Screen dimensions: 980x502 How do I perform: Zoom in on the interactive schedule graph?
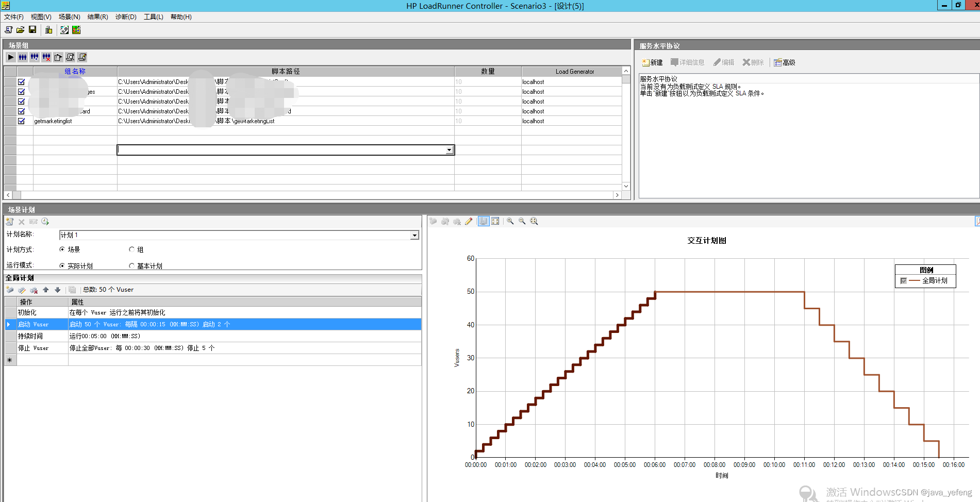click(x=510, y=221)
